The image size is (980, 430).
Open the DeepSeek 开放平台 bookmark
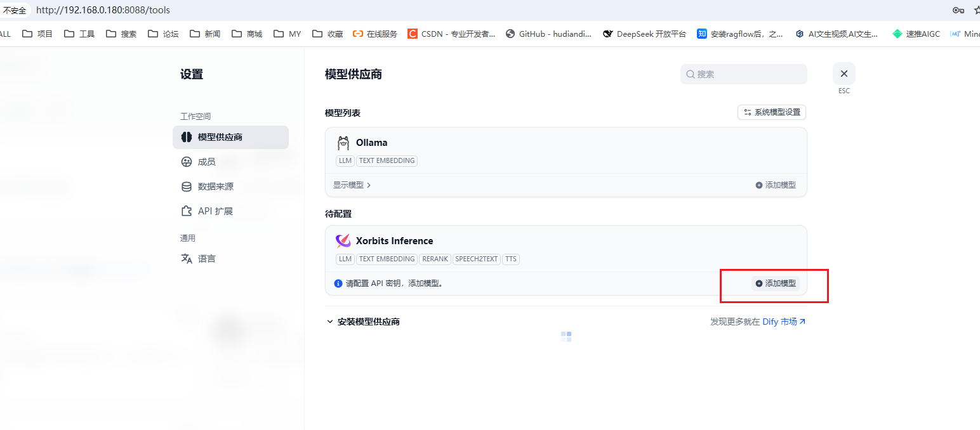(645, 34)
